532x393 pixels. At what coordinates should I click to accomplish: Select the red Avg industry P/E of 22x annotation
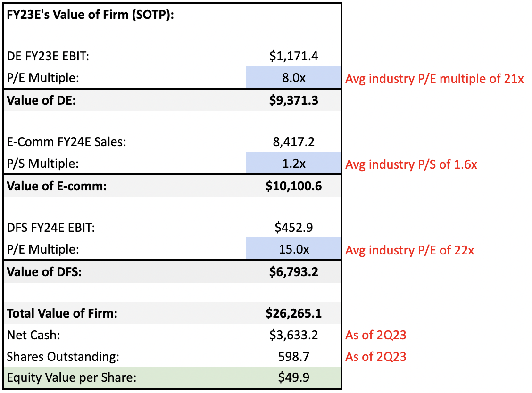413,250
